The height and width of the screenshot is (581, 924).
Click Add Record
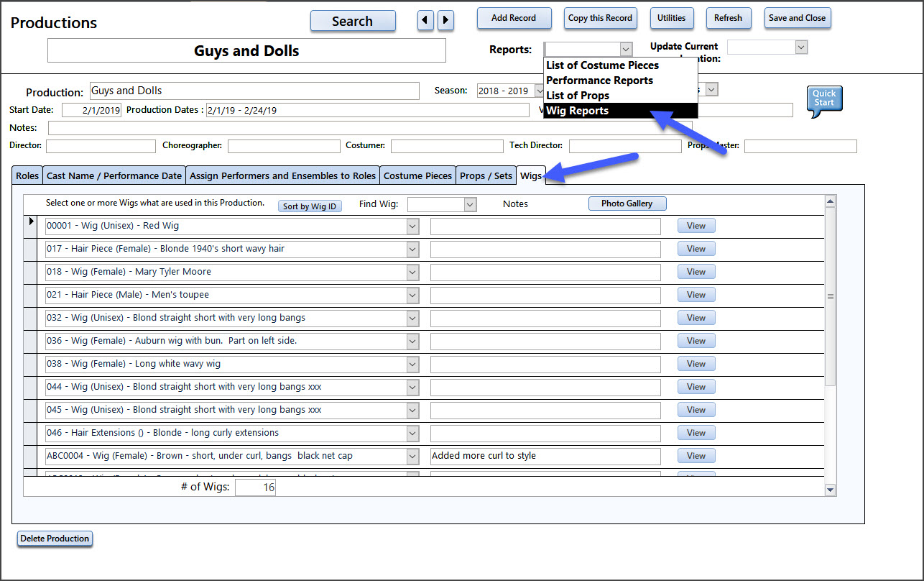click(x=514, y=18)
